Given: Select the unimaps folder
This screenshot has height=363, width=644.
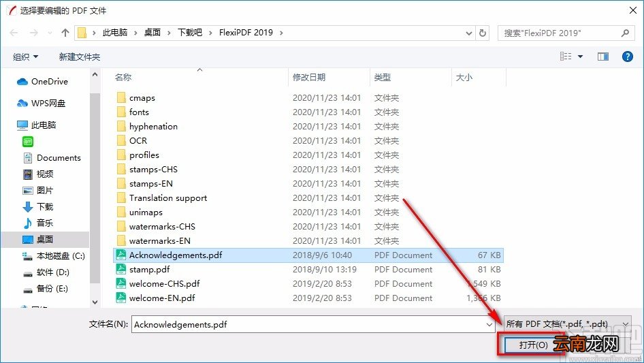Looking at the screenshot, I should (140, 212).
